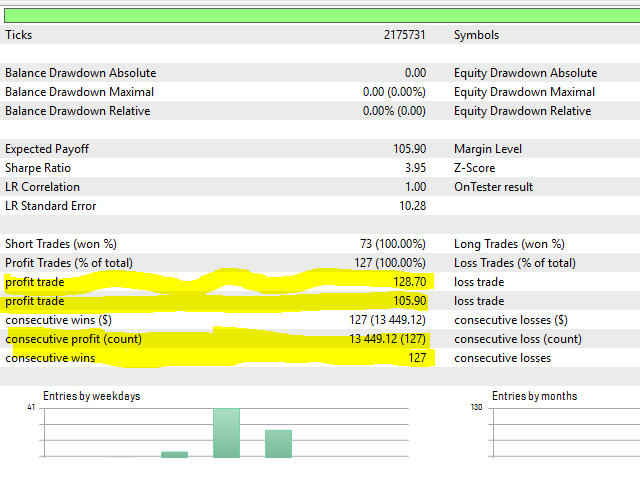Click the Ticks label
This screenshot has width=640, height=480.
[20, 35]
